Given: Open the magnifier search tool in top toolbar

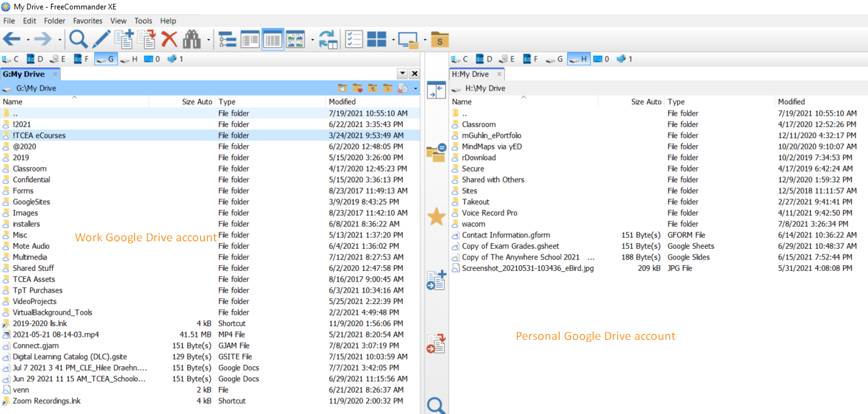Looking at the screenshot, I should 79,40.
